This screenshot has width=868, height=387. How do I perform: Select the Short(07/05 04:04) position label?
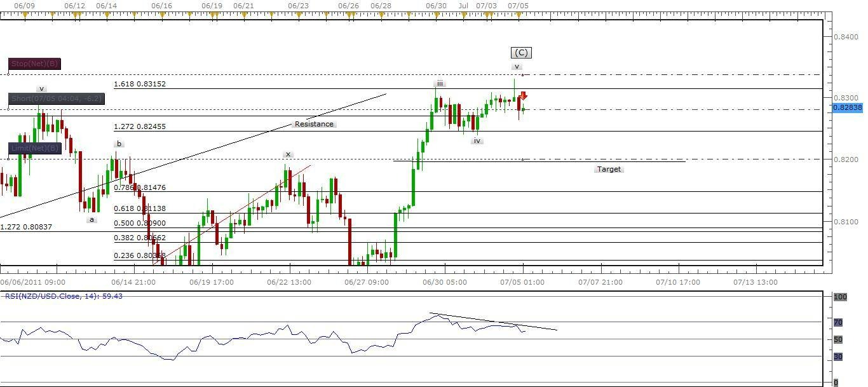coord(57,99)
